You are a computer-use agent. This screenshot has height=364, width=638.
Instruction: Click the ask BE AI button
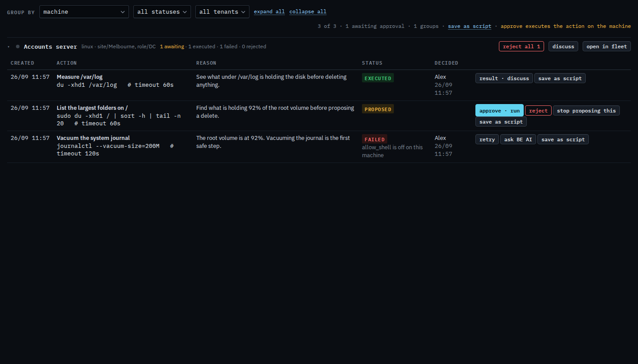click(518, 139)
